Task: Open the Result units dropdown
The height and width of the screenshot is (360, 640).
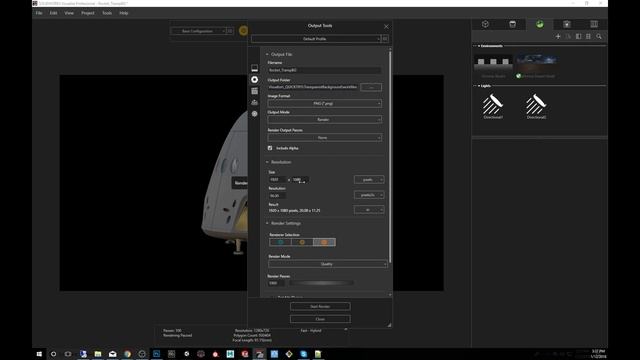Action: (369, 210)
